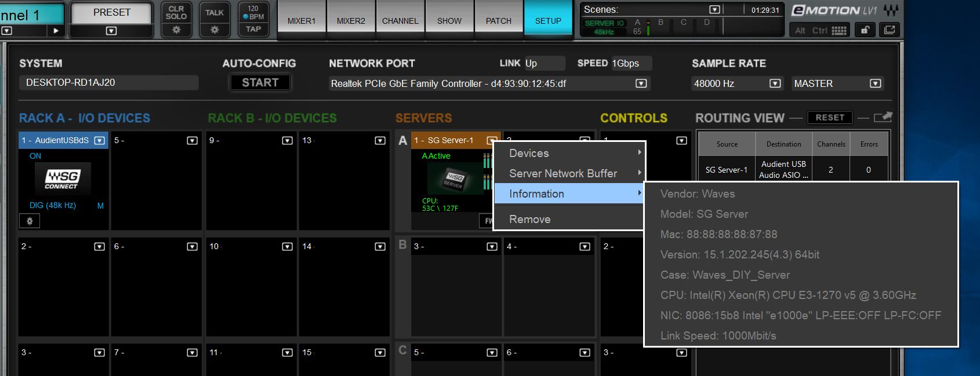Pop out the Routing View window
980x376 pixels.
(x=883, y=117)
